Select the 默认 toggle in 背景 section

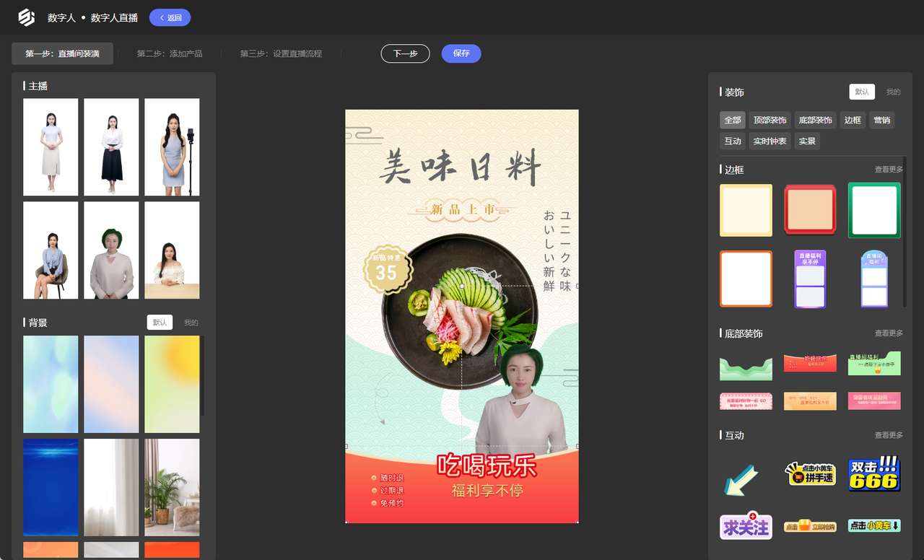(x=160, y=322)
